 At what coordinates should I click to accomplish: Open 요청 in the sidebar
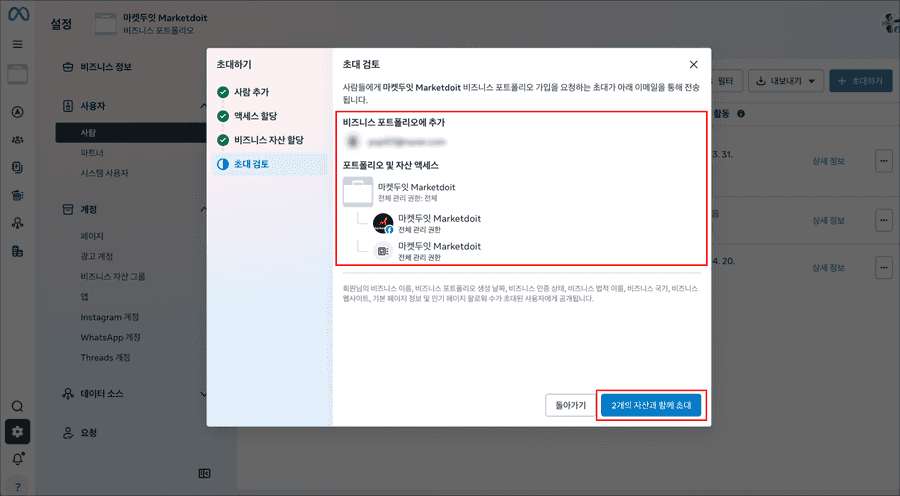[x=79, y=433]
